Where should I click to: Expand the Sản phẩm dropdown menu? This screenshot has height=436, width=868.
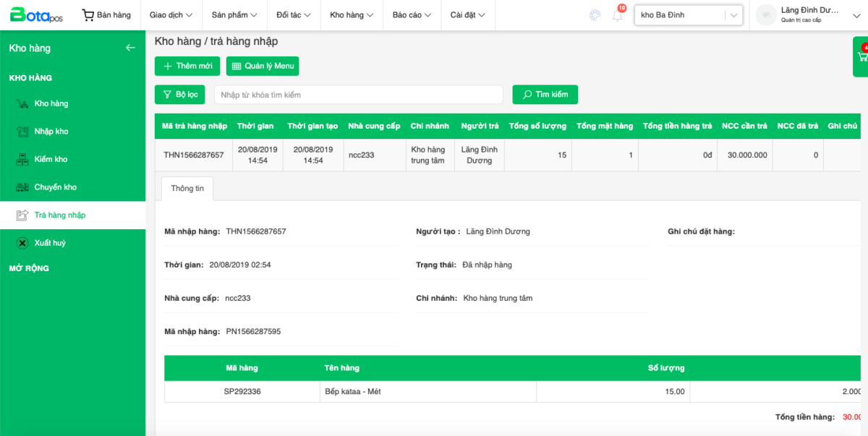(234, 15)
